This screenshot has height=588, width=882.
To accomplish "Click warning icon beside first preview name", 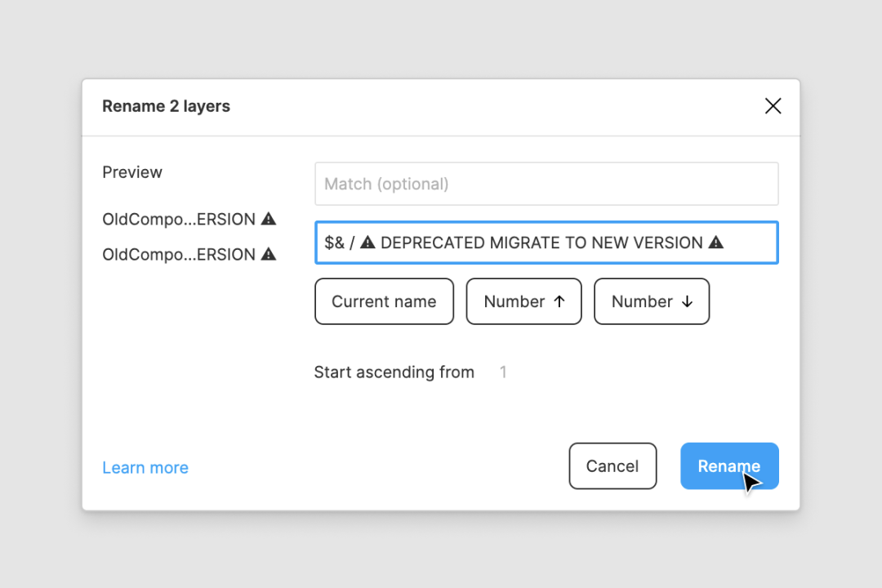I will click(x=269, y=218).
